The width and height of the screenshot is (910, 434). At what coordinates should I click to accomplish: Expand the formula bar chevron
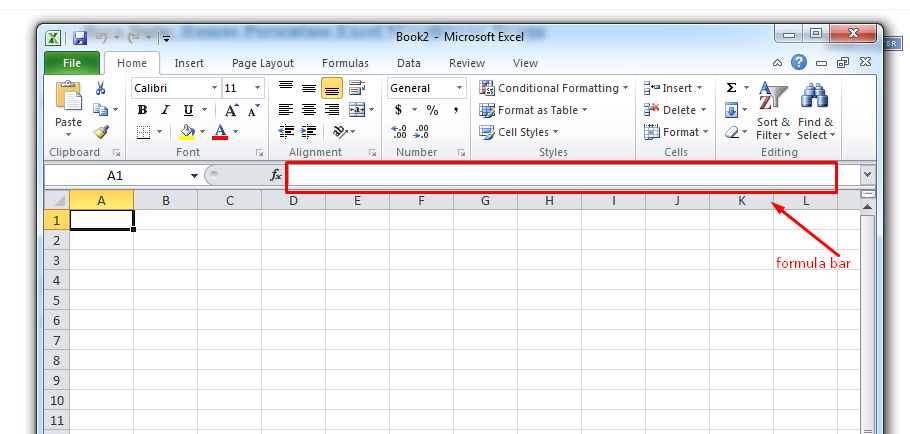[x=868, y=175]
